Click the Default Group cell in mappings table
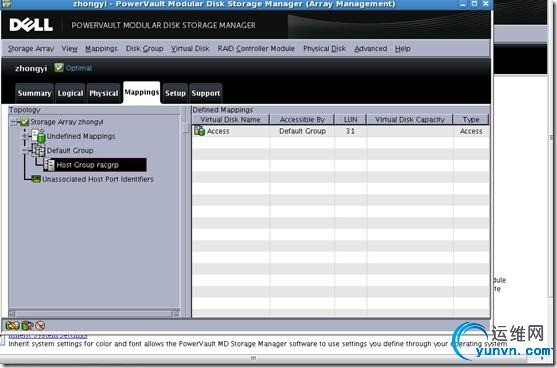 click(x=302, y=131)
